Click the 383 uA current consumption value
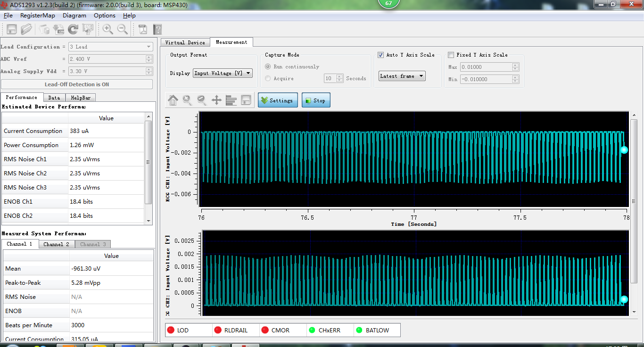Screen dimensions: 644x347 pos(78,131)
